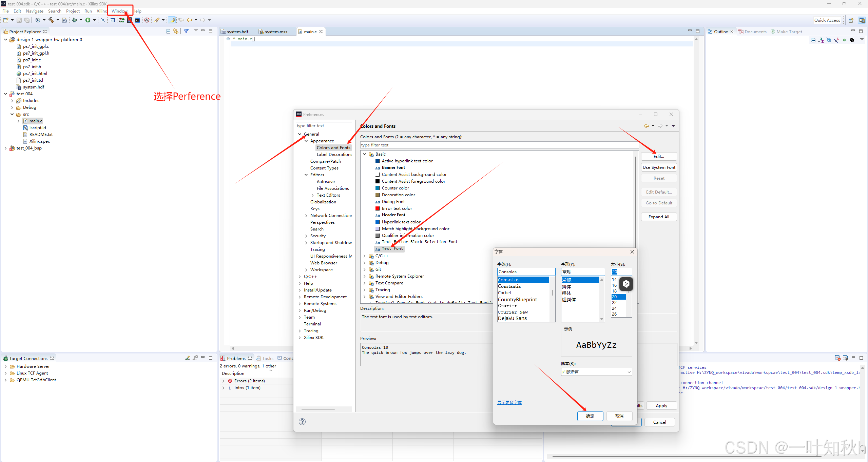Click Collapse All icon in Outline panel

tap(813, 40)
